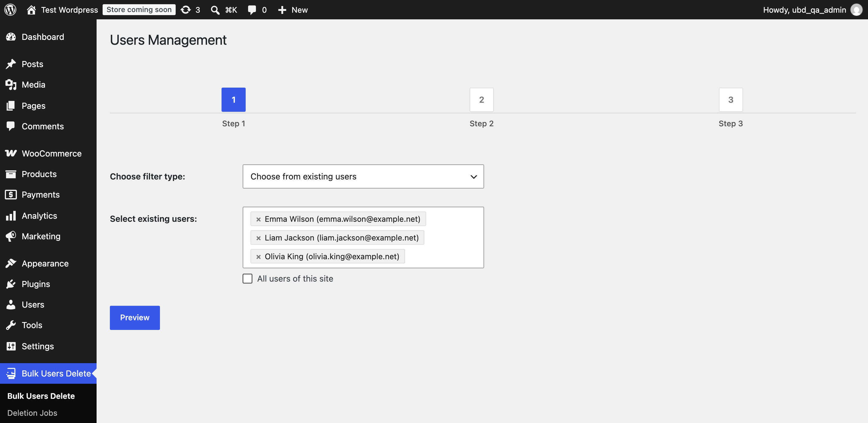This screenshot has width=868, height=423.
Task: Click the Bulk Users Delete menu icon
Action: click(x=11, y=373)
